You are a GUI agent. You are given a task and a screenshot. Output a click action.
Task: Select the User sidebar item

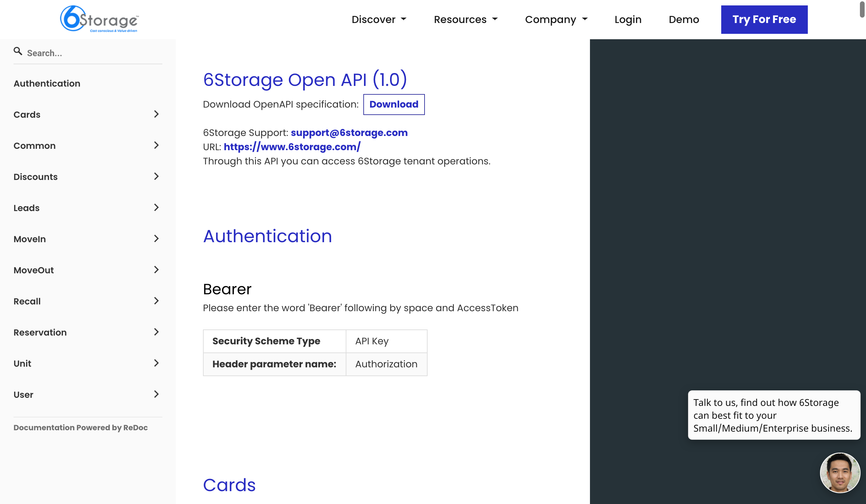point(88,394)
